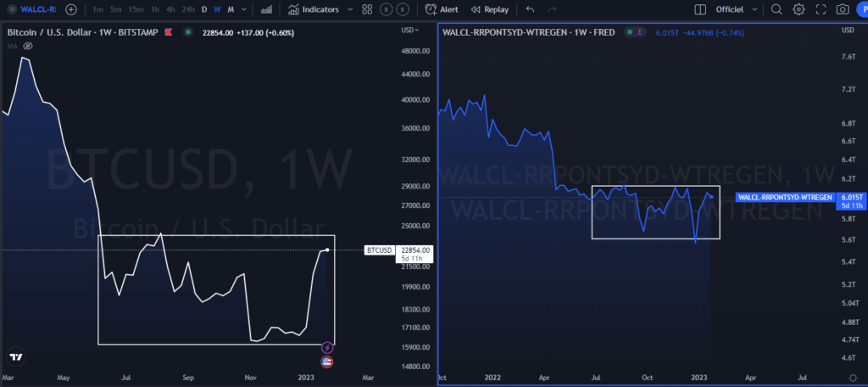Switch to the monthly M timeframe

(x=231, y=9)
